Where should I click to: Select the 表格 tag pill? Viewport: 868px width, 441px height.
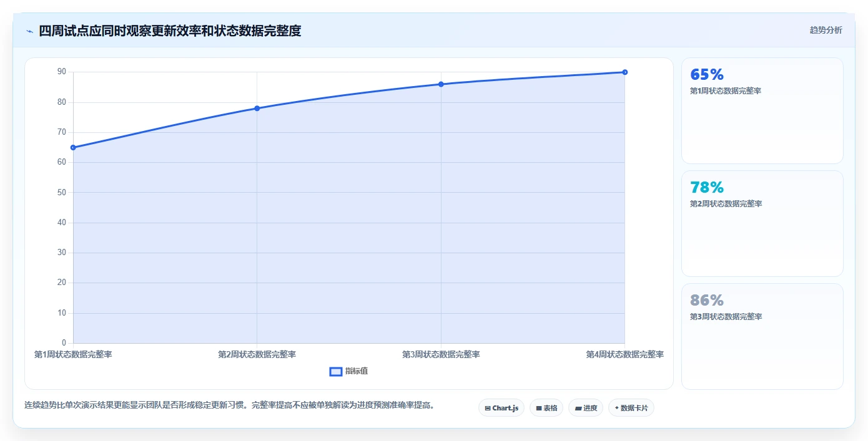pyautogui.click(x=546, y=408)
